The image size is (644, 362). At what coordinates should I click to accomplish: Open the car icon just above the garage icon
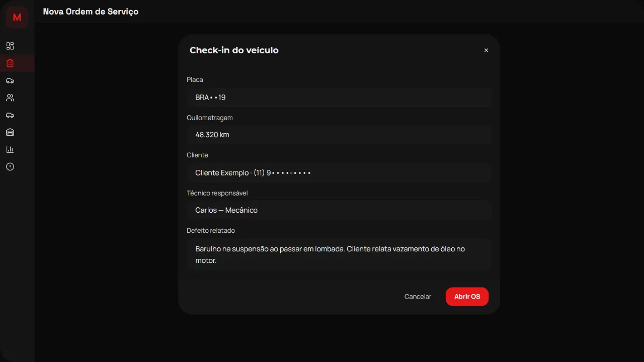click(x=10, y=115)
